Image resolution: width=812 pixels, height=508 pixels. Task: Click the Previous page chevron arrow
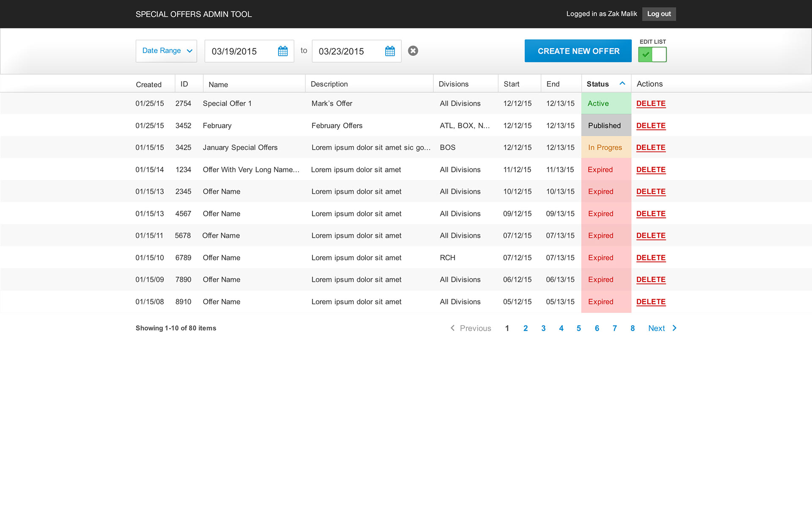pos(453,328)
